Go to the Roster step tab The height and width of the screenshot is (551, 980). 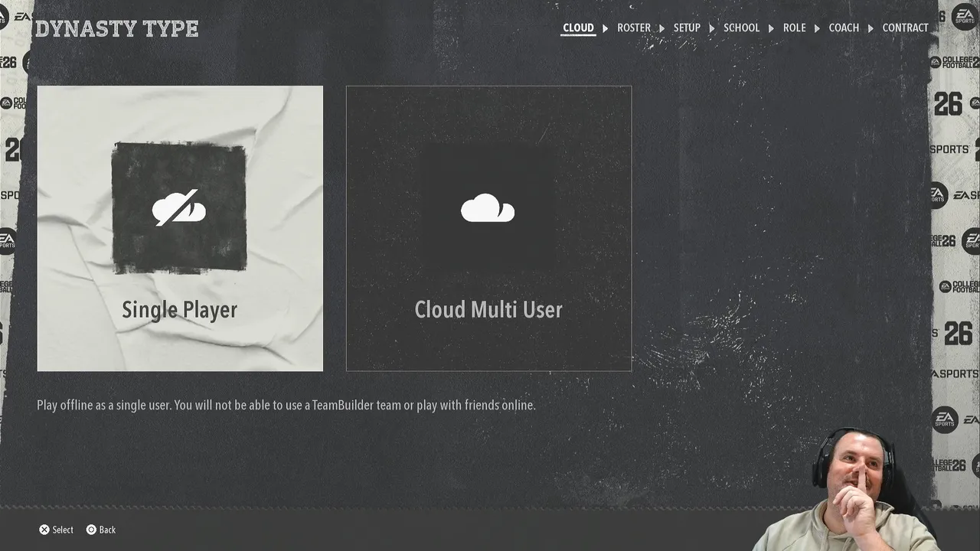point(634,28)
